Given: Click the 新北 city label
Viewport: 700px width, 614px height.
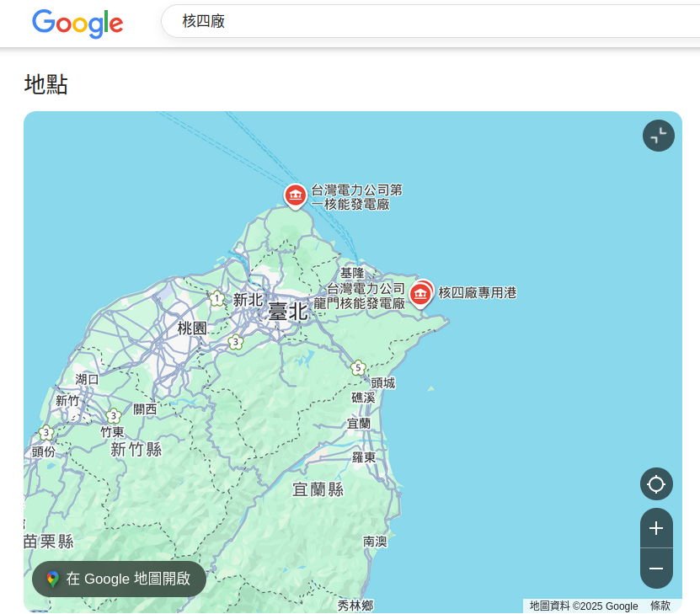Looking at the screenshot, I should click(248, 300).
